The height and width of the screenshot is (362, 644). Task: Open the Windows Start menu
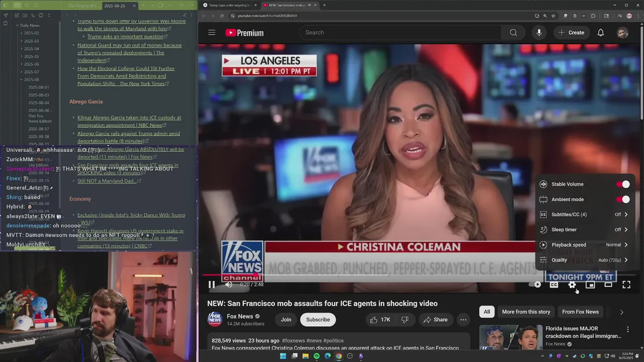(283, 356)
